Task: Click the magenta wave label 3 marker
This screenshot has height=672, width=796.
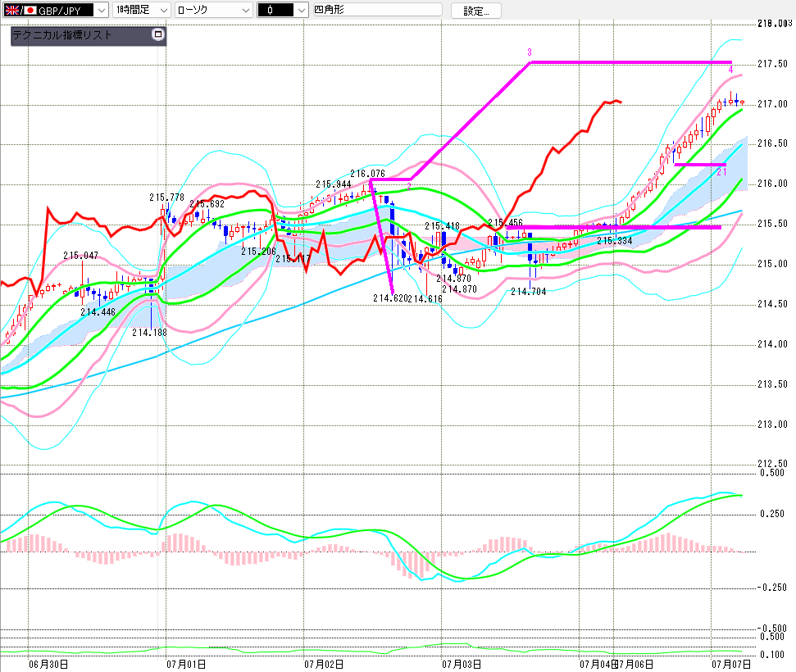Action: tap(530, 52)
